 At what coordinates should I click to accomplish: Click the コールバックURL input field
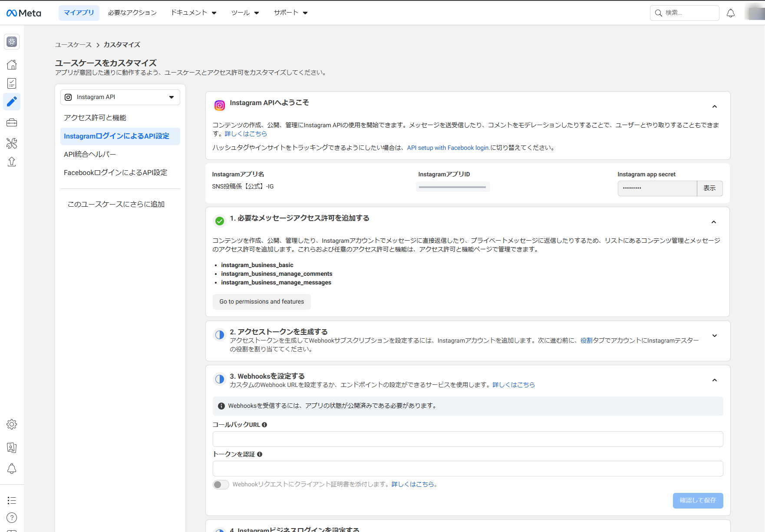coord(468,439)
